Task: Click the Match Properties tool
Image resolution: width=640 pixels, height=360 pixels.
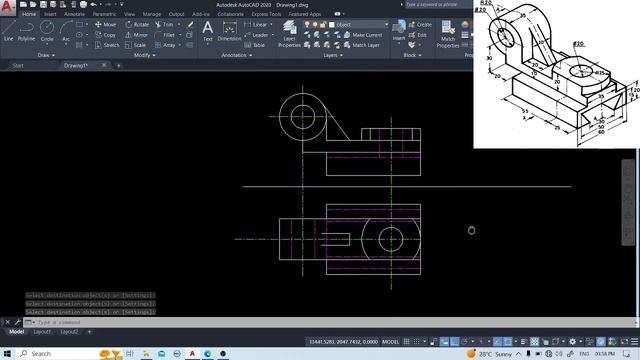Action: (x=448, y=34)
